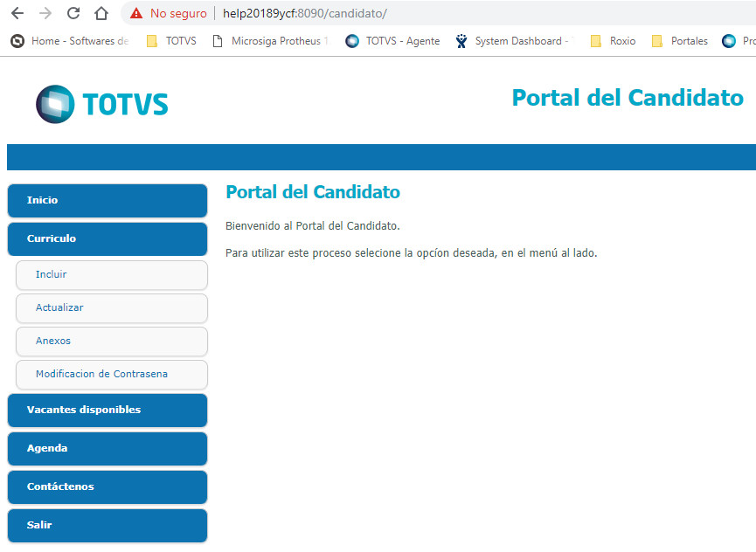Click the browser forward arrow
The image size is (756, 552).
pos(45,13)
